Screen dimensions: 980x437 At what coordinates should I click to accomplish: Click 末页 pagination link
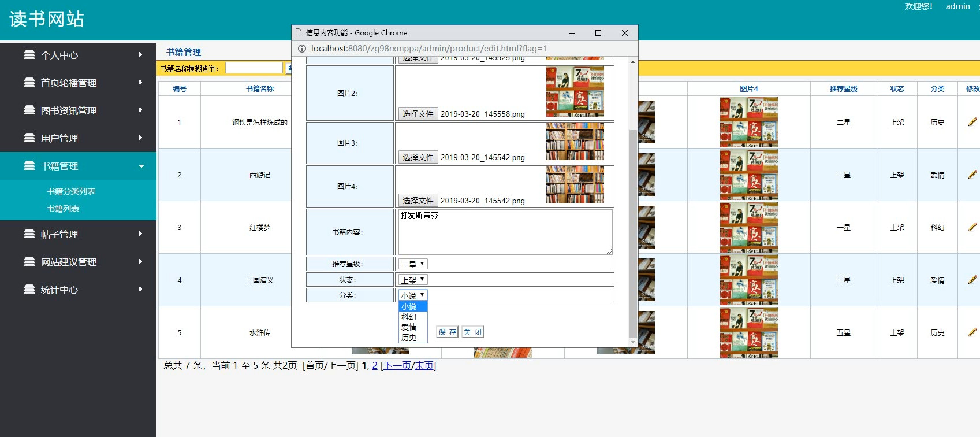(424, 365)
